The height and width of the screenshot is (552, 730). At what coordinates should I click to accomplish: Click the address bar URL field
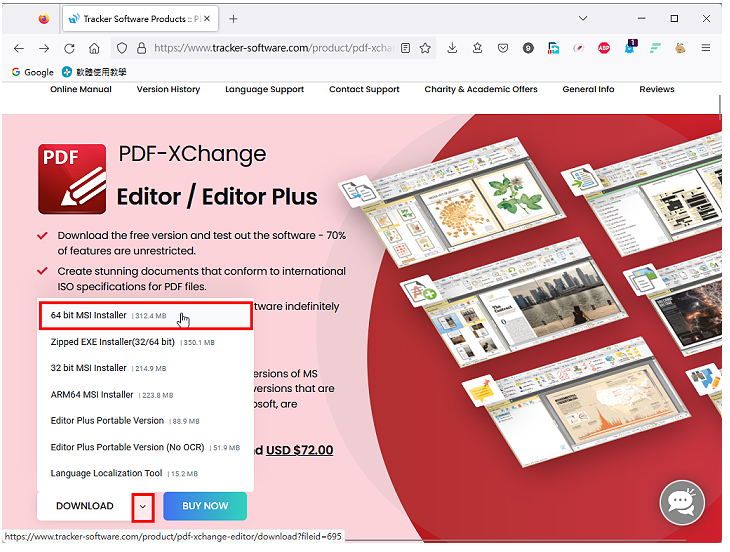(x=274, y=48)
